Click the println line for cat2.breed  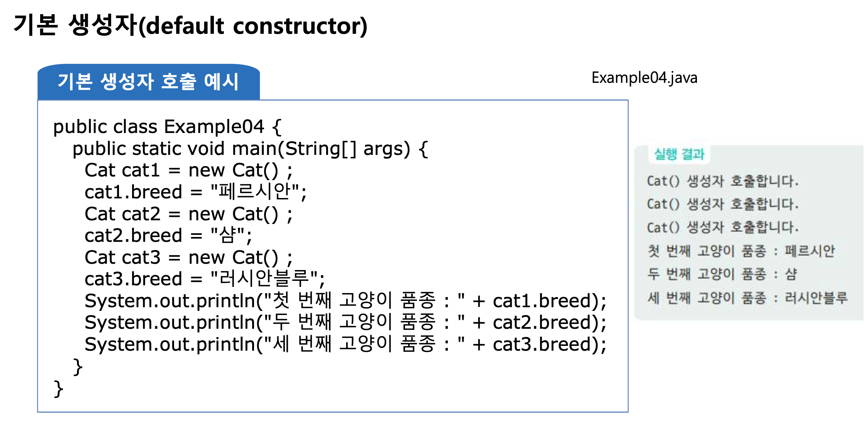tap(345, 322)
